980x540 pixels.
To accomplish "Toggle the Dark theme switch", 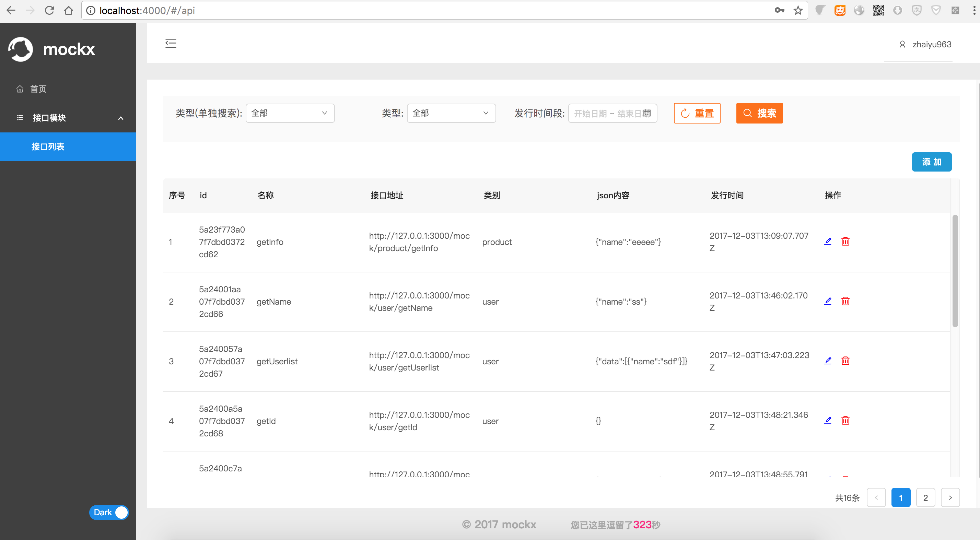I will pyautogui.click(x=109, y=512).
